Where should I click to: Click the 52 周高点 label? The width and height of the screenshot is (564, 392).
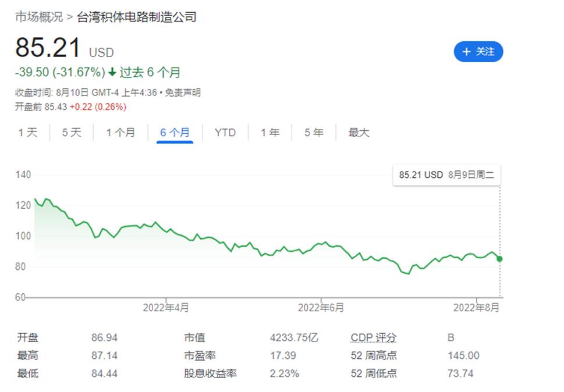[x=374, y=356]
